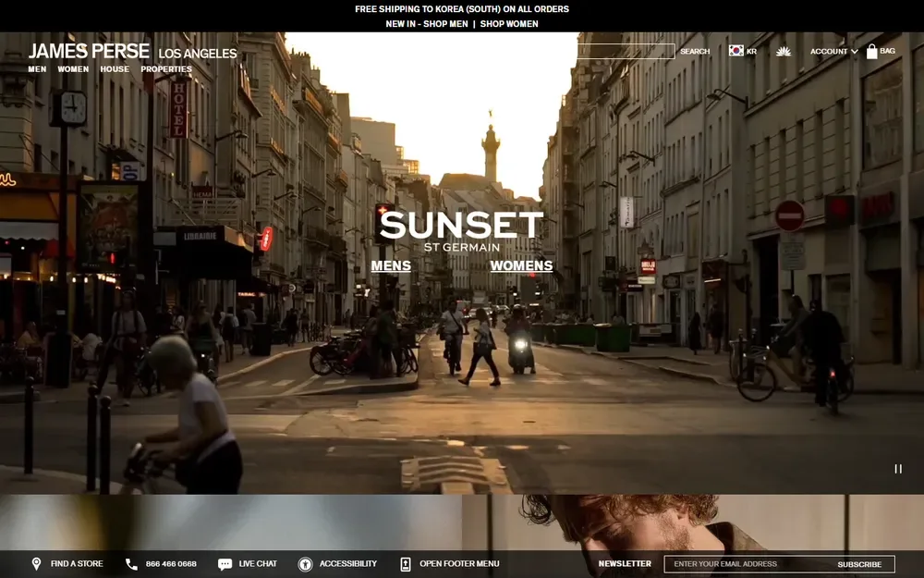Click the map pin Find a Store icon
The image size is (924, 578).
37,564
